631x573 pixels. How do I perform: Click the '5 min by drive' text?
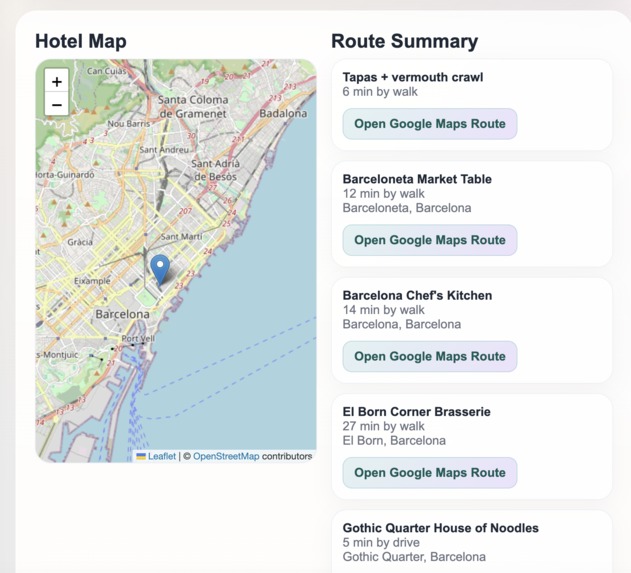point(381,542)
